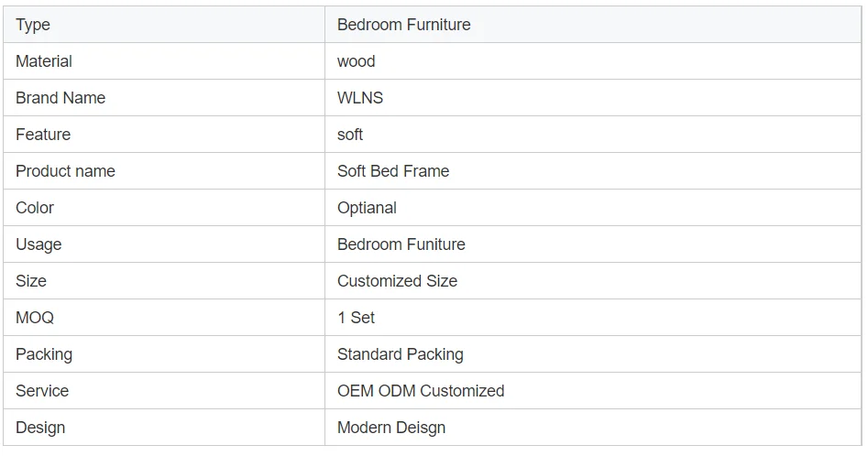Select the 'Customized Size' cell
868x456 pixels.
pos(397,281)
